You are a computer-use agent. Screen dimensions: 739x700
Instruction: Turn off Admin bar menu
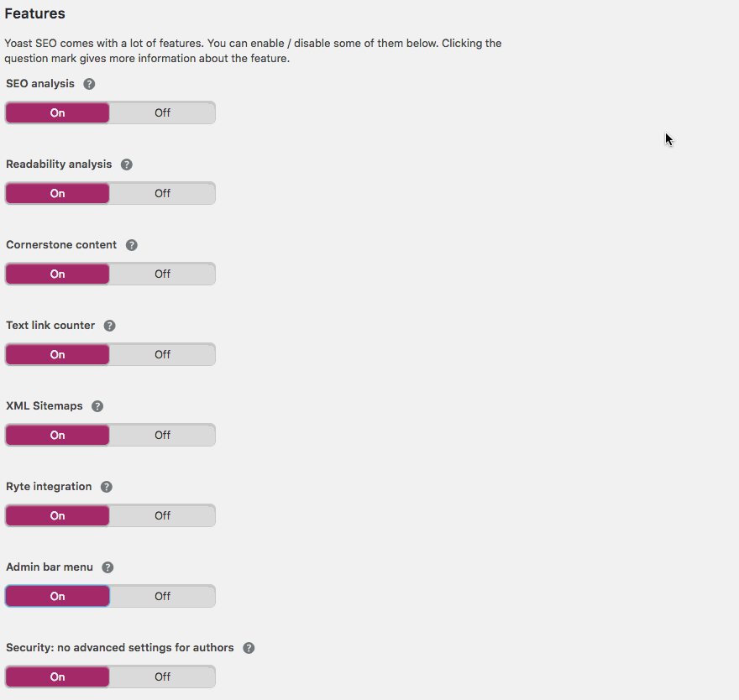tap(162, 596)
